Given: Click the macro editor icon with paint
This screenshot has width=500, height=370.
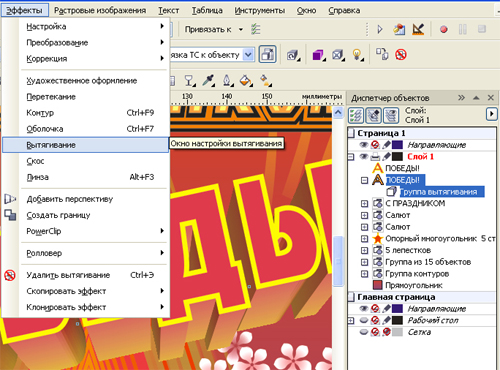Looking at the screenshot, I should coord(399,29).
